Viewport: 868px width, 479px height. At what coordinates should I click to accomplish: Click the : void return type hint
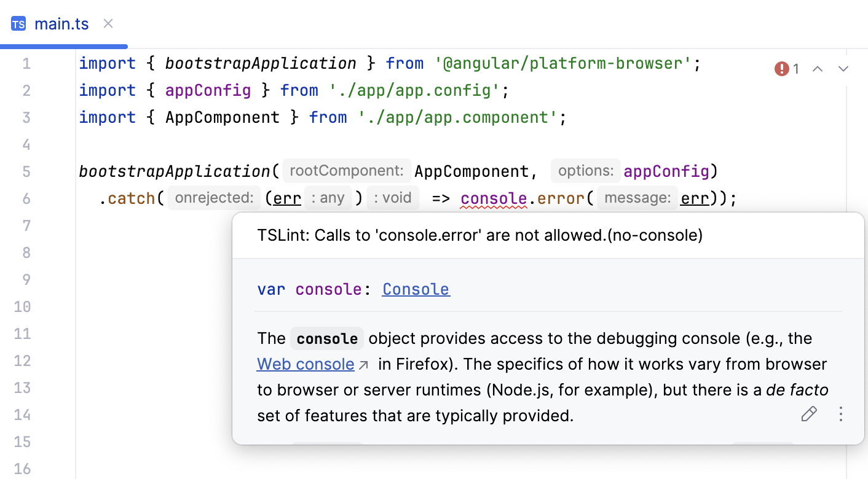(x=392, y=198)
